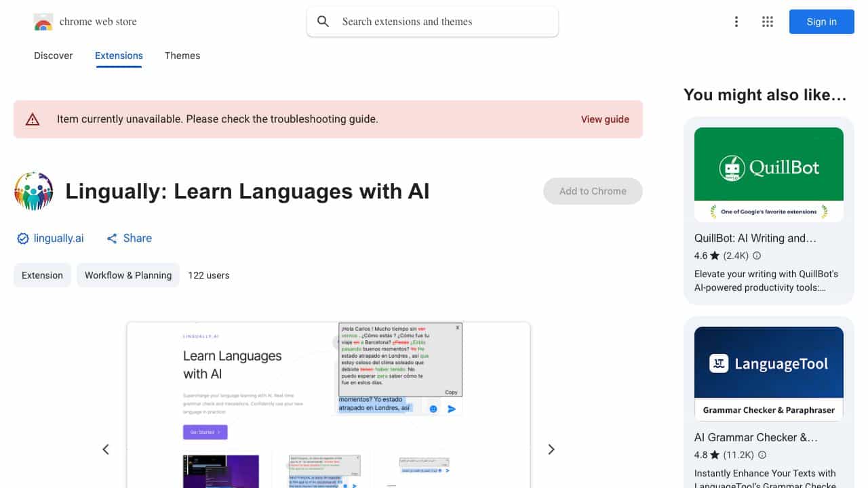
Task: Focus the Search extensions and themes field
Action: [x=441, y=22]
